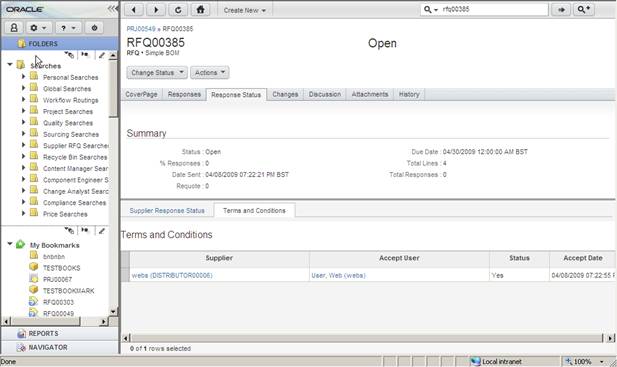Open the Supplier RFQ Searches folder
The width and height of the screenshot is (617, 367).
pos(75,146)
